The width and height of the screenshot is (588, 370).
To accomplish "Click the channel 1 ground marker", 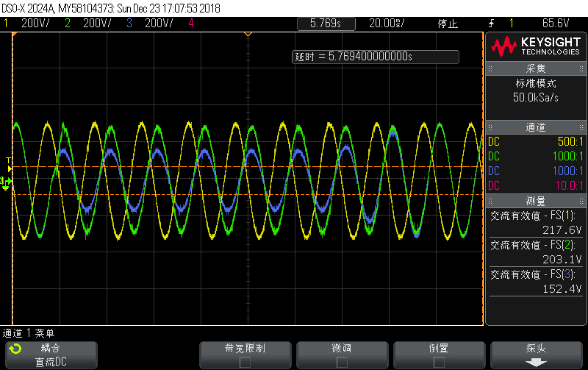I will click(x=6, y=182).
